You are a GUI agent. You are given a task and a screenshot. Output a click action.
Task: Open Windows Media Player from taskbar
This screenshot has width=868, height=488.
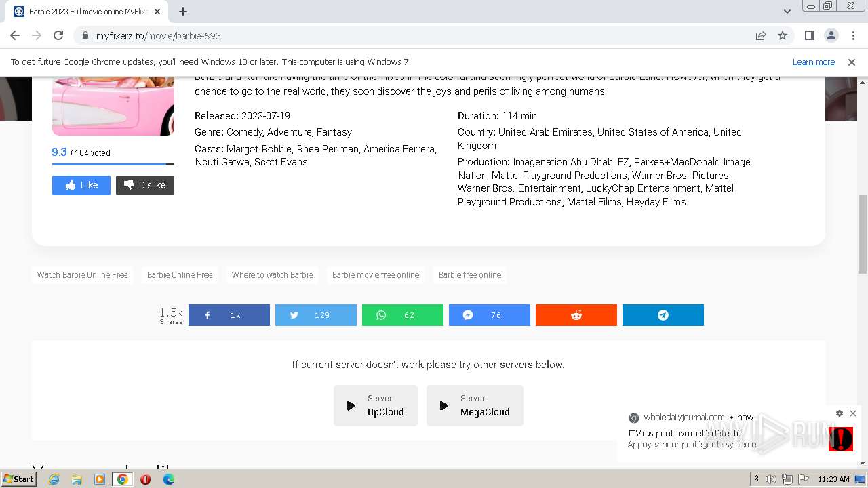[x=100, y=479]
